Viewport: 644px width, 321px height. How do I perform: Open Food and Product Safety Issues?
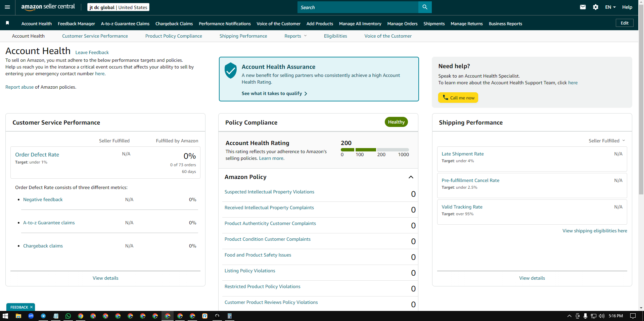tap(258, 255)
